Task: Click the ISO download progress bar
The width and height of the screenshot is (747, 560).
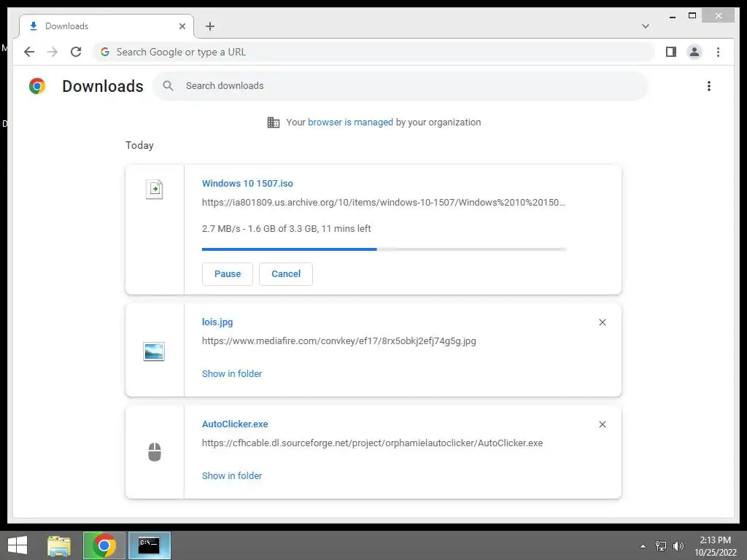Action: point(384,249)
